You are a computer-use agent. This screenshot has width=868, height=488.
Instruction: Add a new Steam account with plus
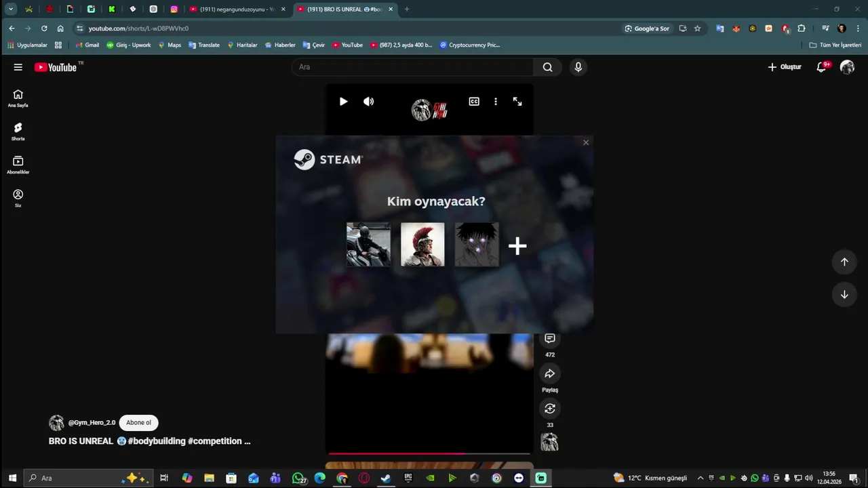click(517, 245)
